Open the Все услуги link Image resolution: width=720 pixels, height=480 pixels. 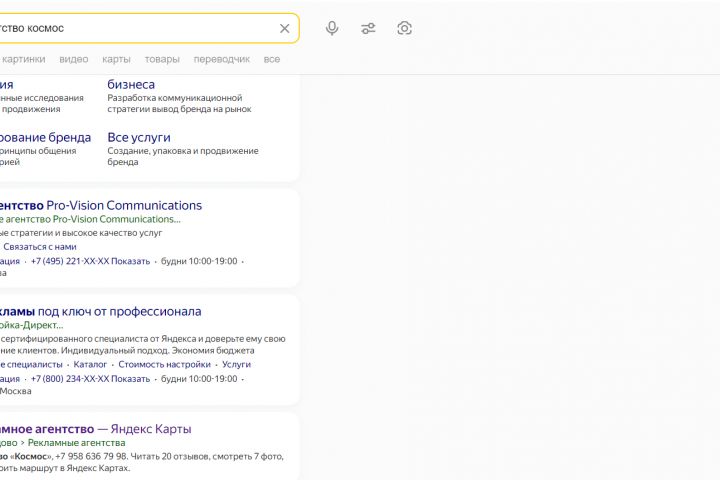click(139, 137)
